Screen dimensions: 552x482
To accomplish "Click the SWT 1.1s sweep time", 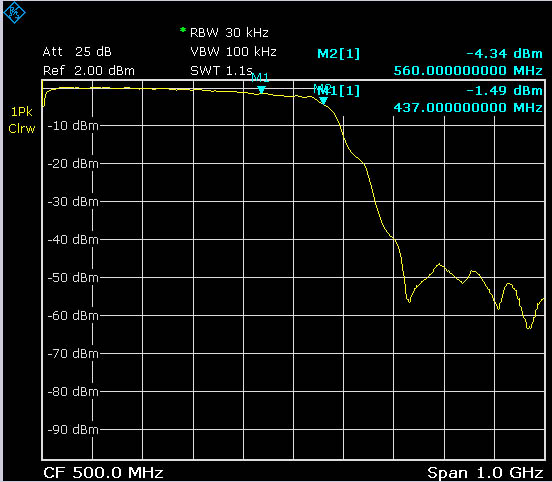I will 221,71.
